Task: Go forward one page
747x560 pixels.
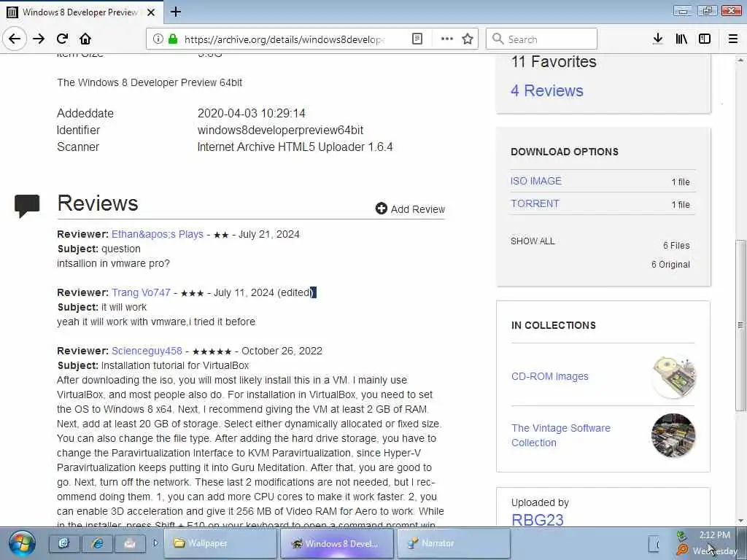Action: 39,39
